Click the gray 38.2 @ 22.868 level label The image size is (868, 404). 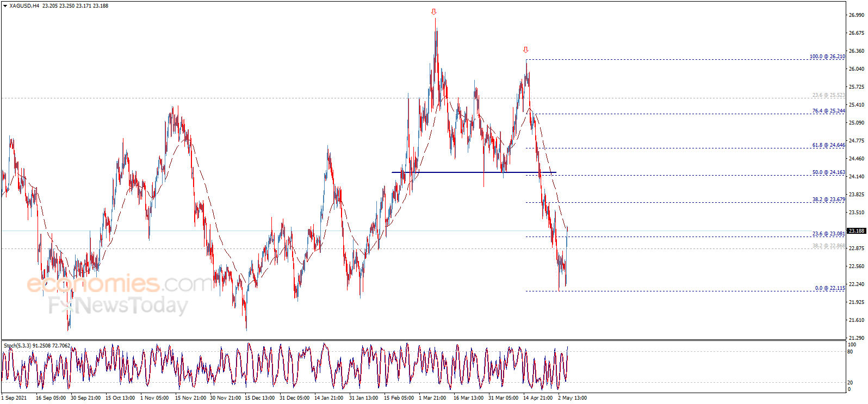pos(828,246)
